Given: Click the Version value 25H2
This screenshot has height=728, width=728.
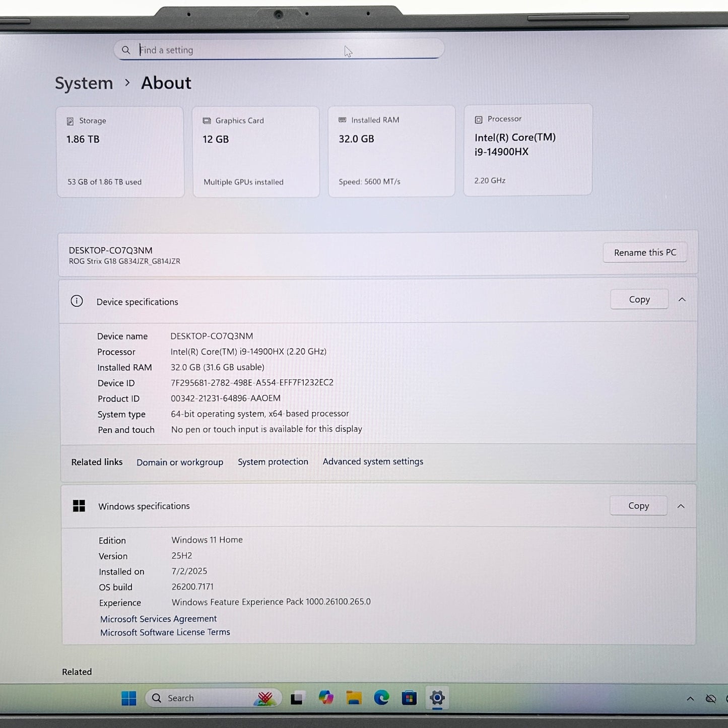Looking at the screenshot, I should pyautogui.click(x=182, y=556).
